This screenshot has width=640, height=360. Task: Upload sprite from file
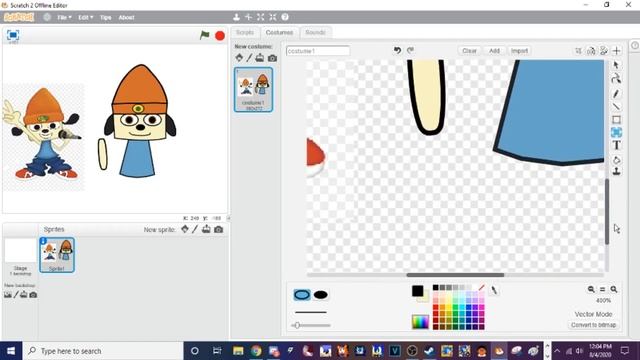coord(206,229)
